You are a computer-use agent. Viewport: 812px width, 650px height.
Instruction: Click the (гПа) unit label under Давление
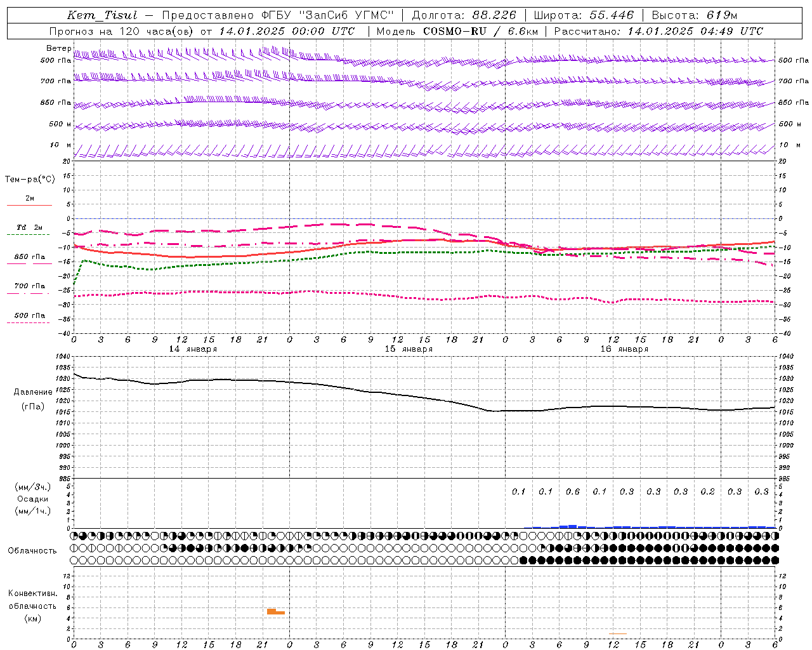click(33, 406)
